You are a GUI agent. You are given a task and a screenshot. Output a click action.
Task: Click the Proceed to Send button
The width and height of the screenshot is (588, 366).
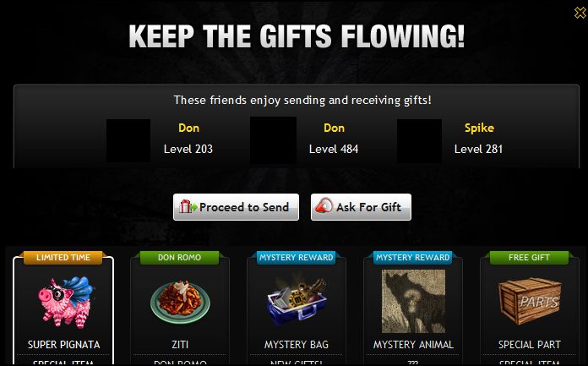[x=236, y=207]
